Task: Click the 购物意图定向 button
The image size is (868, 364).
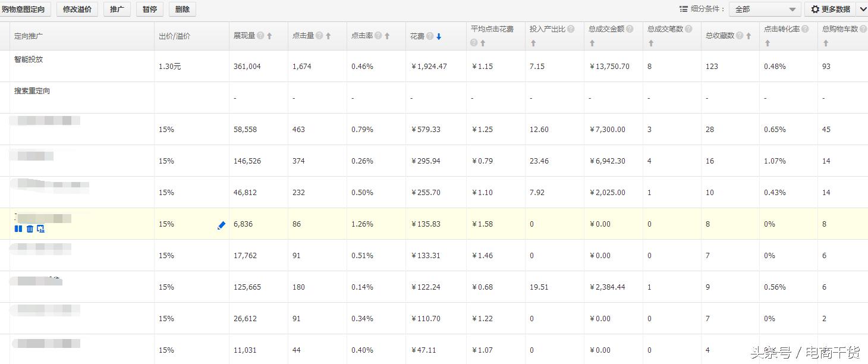Action: (x=26, y=9)
